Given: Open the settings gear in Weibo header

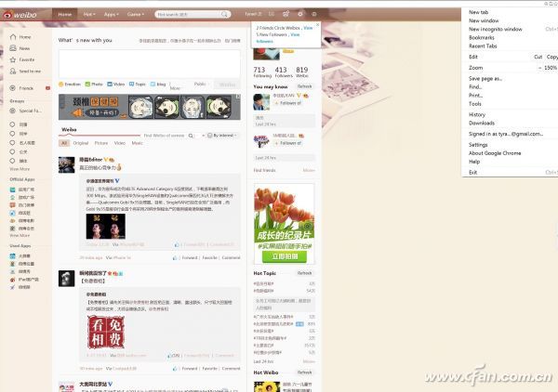Looking at the screenshot, I should pyautogui.click(x=300, y=14).
